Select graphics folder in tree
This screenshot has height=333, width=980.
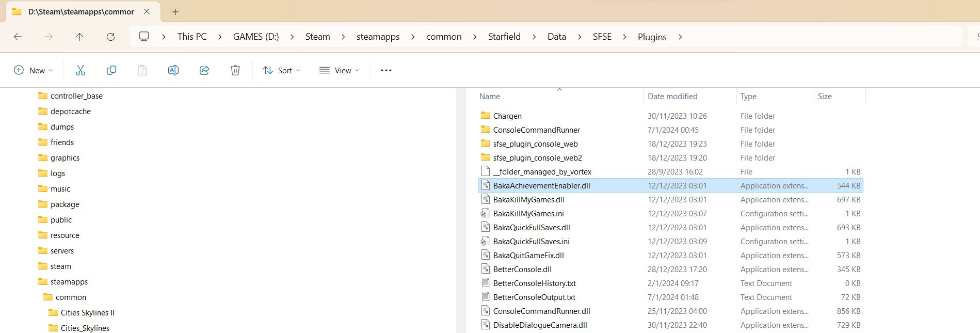tap(65, 158)
